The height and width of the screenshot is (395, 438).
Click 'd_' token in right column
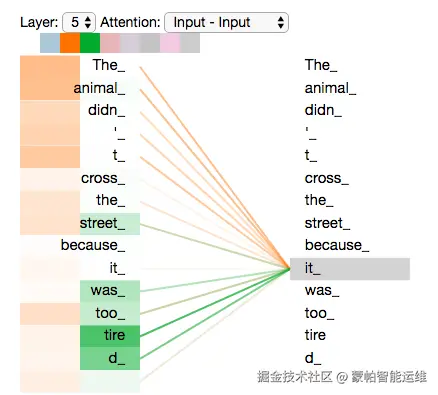click(x=313, y=358)
